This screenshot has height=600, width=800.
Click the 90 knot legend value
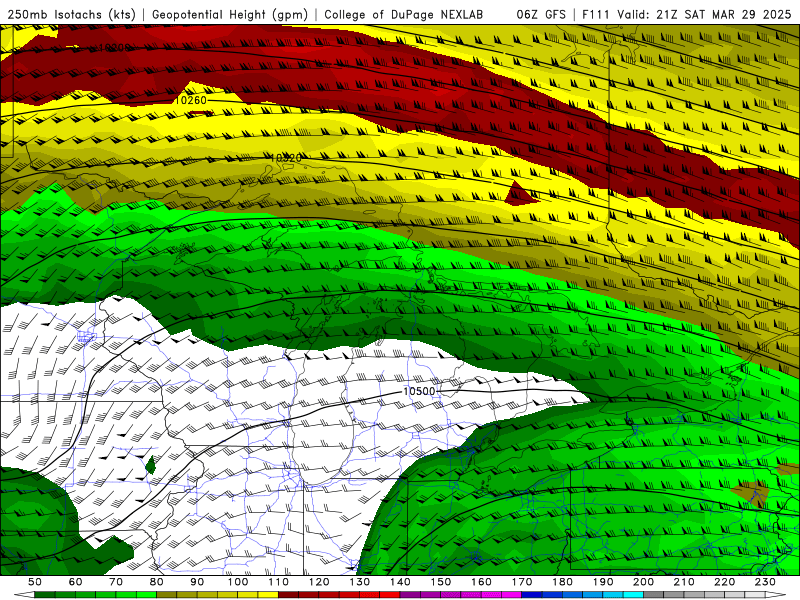point(197,582)
